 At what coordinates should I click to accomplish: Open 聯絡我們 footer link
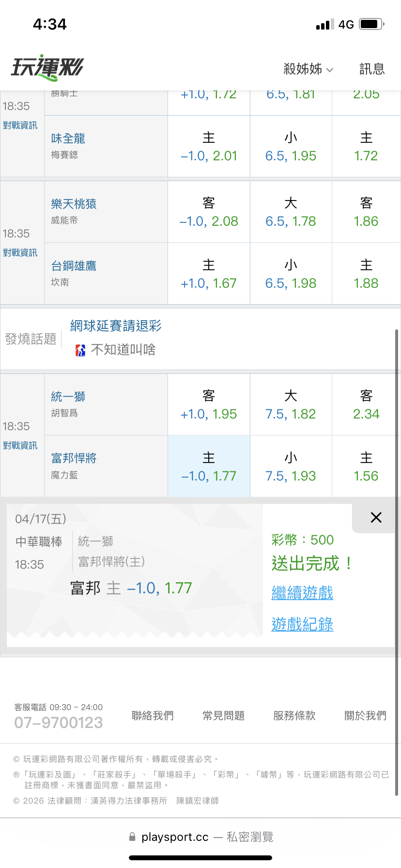(153, 715)
